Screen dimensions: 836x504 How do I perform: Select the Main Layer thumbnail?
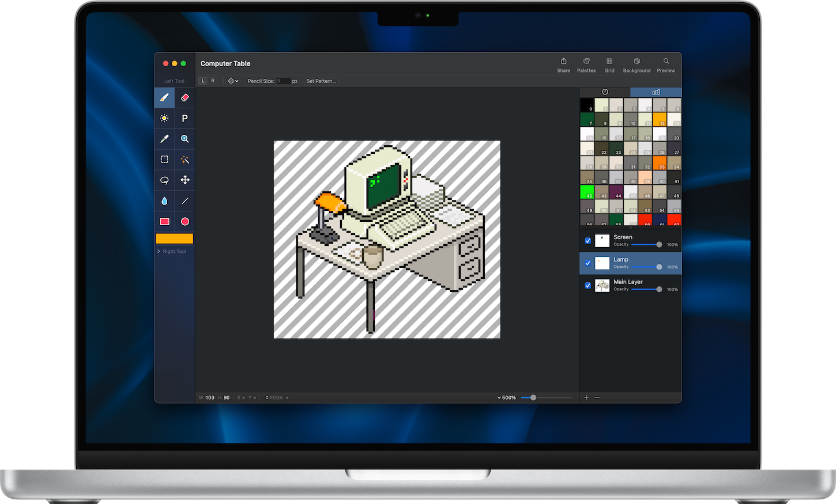pos(602,286)
